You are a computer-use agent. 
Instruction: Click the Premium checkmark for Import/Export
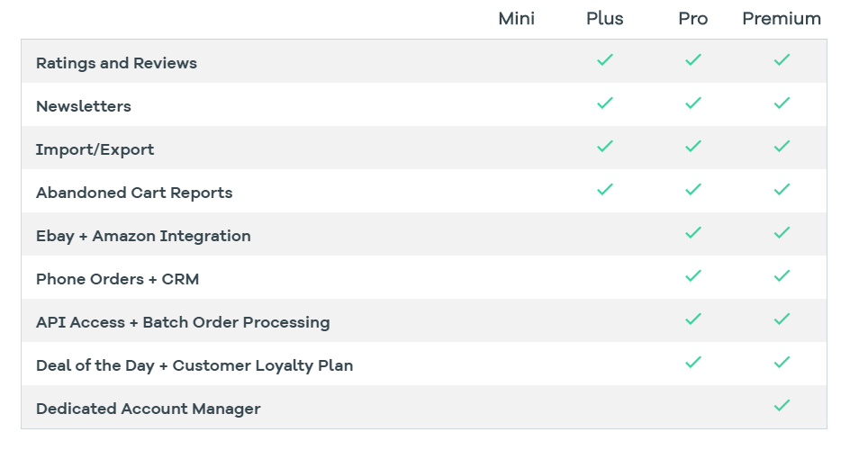pyautogui.click(x=782, y=146)
